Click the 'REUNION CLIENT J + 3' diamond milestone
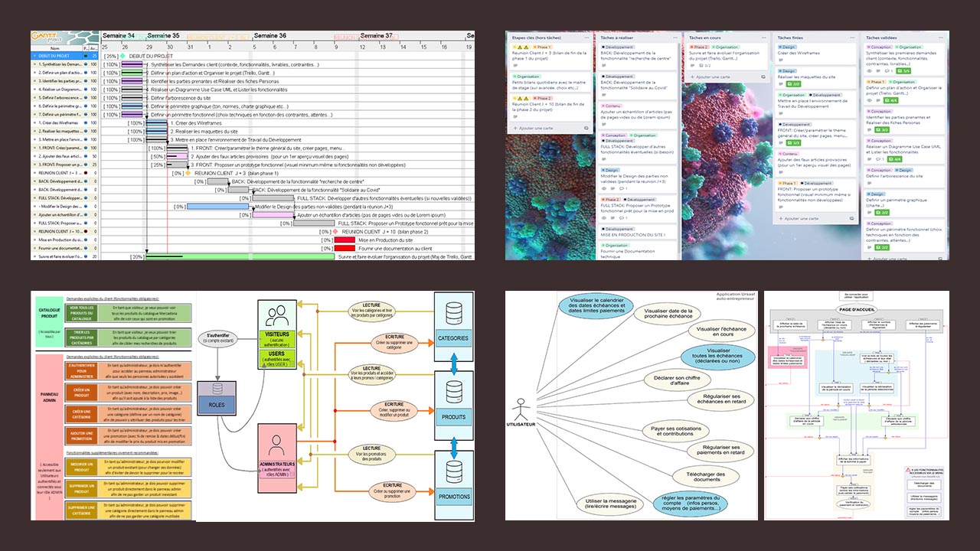This screenshot has width=980, height=551. point(188,173)
